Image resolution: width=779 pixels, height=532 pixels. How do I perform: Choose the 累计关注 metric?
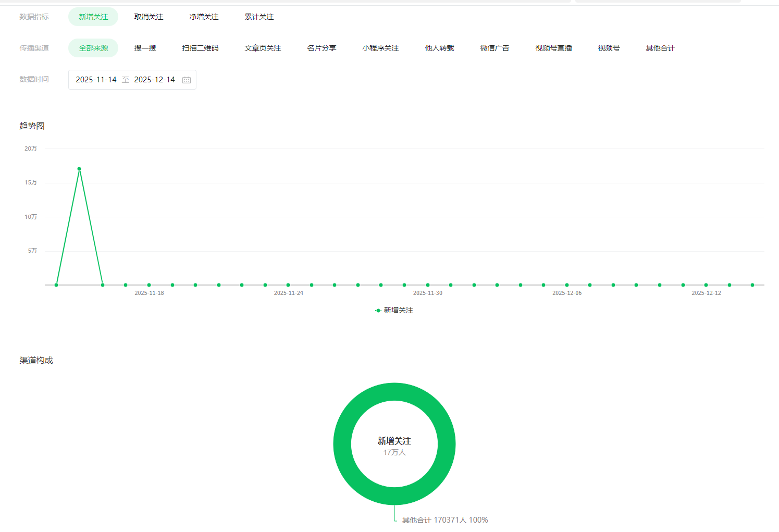[x=259, y=17]
